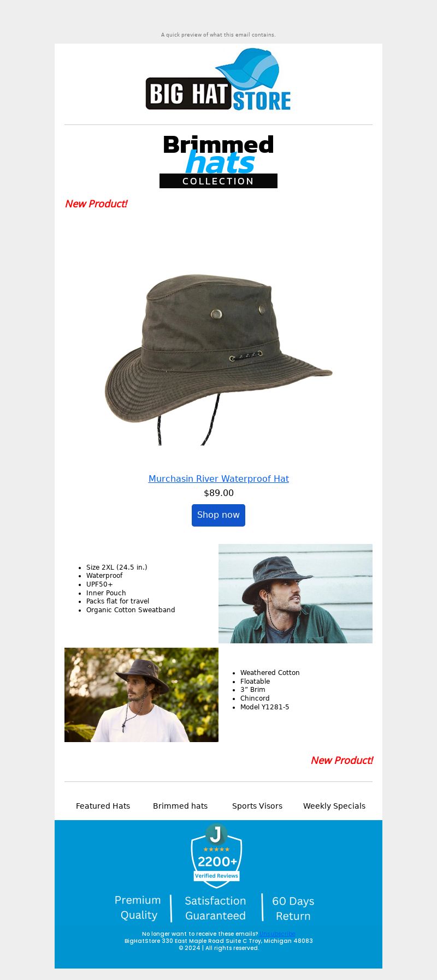
Task: Click the Big Hat Store logo
Action: (x=218, y=80)
